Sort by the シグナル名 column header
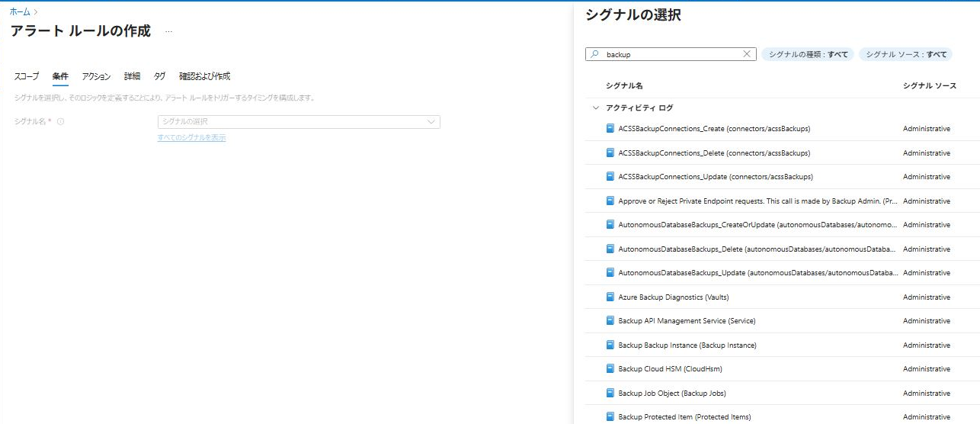Image resolution: width=980 pixels, height=424 pixels. tap(624, 85)
